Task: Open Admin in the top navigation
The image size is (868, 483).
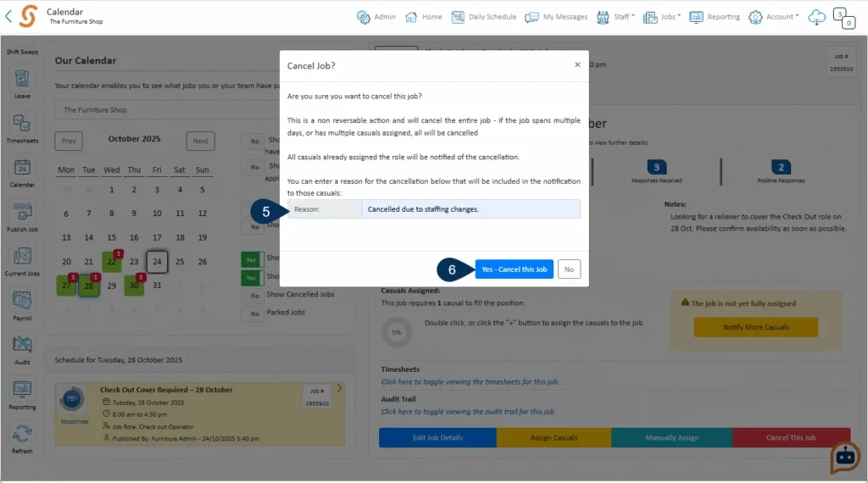Action: tap(376, 17)
